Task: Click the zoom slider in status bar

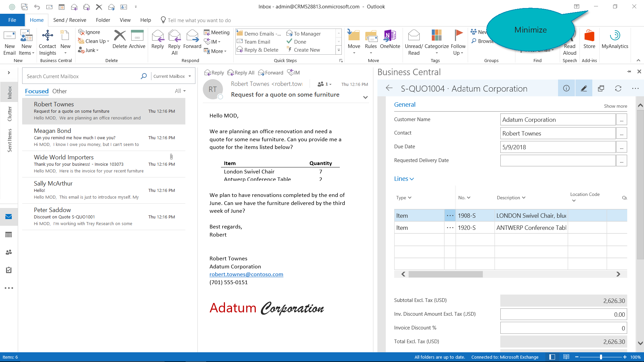Action: pos(601,357)
